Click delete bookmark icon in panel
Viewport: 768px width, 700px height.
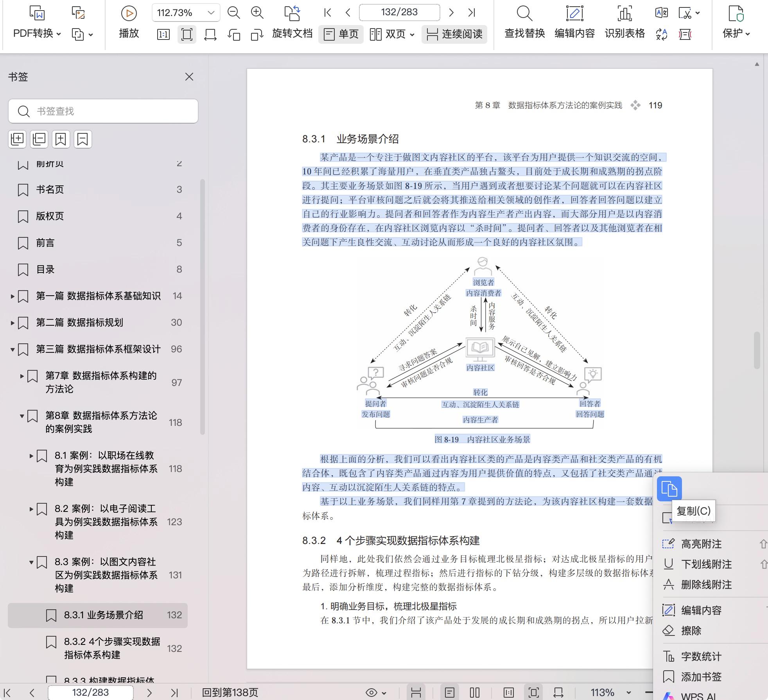[x=83, y=139]
